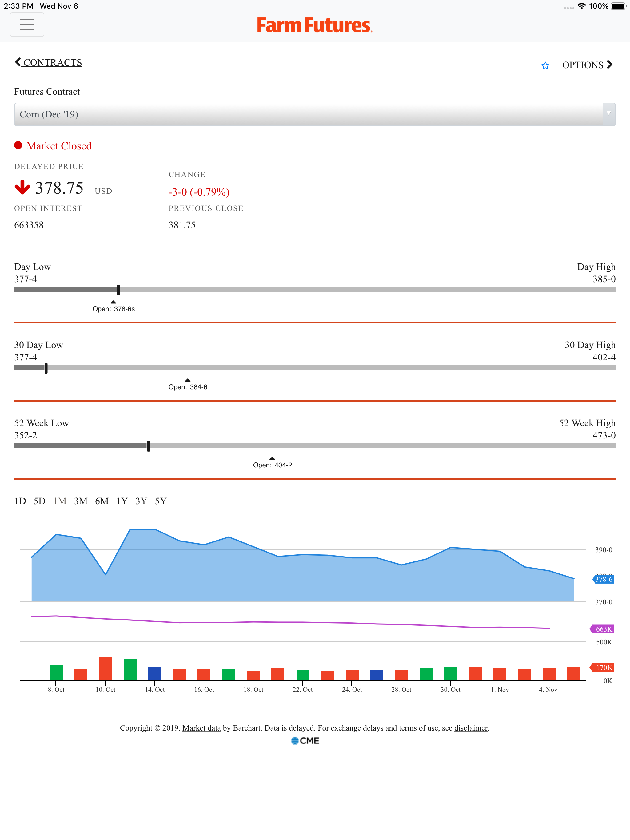Click the 378-6 price label on chart

click(604, 580)
